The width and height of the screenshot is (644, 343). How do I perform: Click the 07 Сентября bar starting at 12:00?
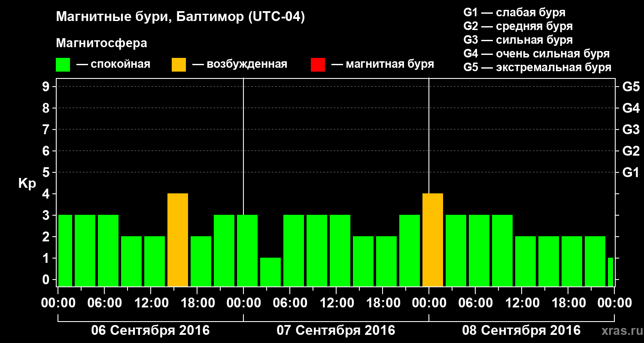pos(340,251)
